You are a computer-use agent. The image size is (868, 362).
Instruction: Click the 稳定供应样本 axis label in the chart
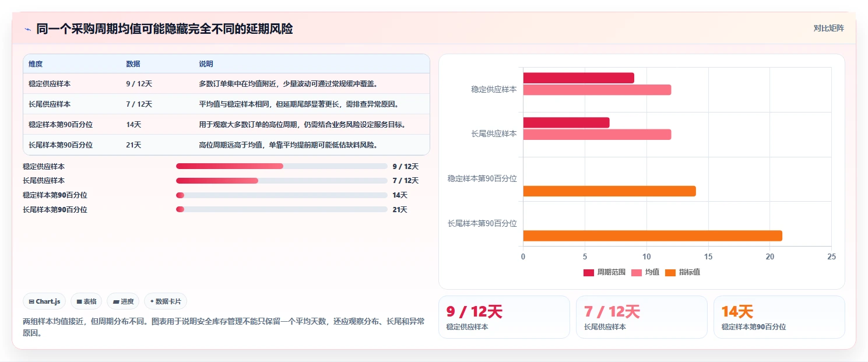[494, 89]
